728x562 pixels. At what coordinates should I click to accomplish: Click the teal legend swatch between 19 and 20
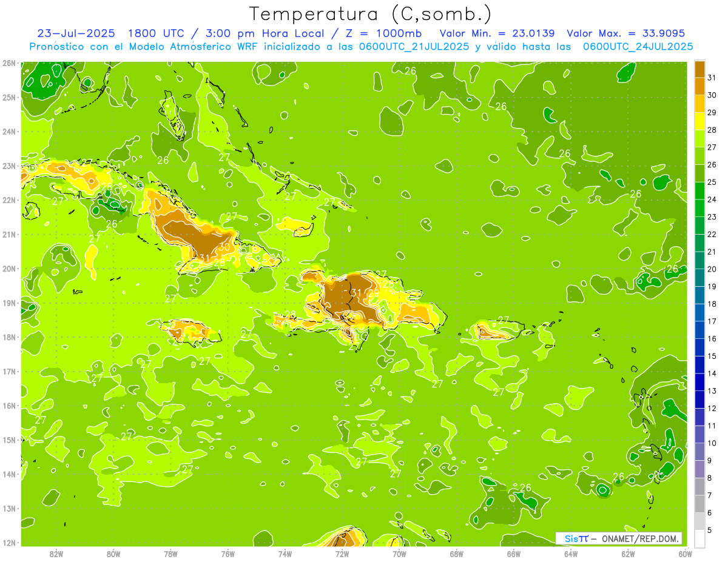pos(699,277)
